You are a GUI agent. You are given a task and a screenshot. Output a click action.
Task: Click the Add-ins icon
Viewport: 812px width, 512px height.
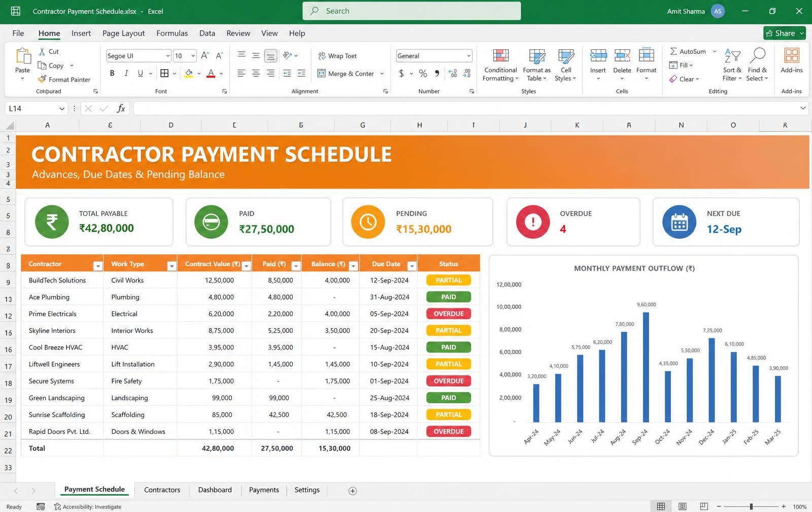[792, 55]
